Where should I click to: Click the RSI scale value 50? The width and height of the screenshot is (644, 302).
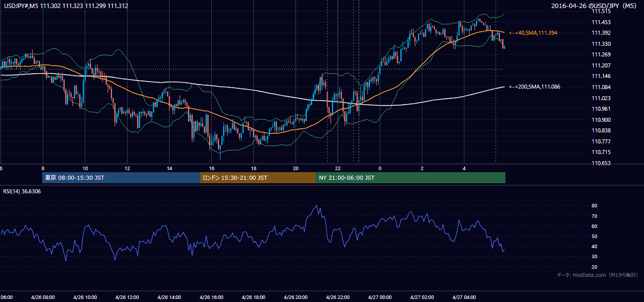pyautogui.click(x=594, y=236)
